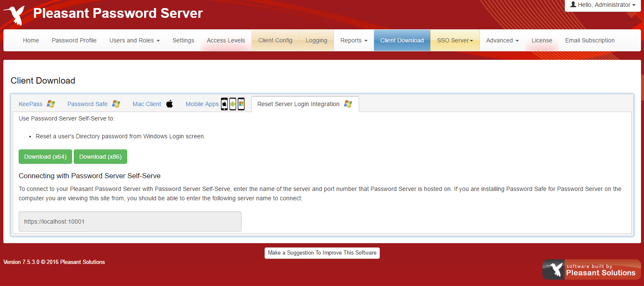Navigate to Access Levels
Screen dimensions: 644x286
tap(226, 40)
